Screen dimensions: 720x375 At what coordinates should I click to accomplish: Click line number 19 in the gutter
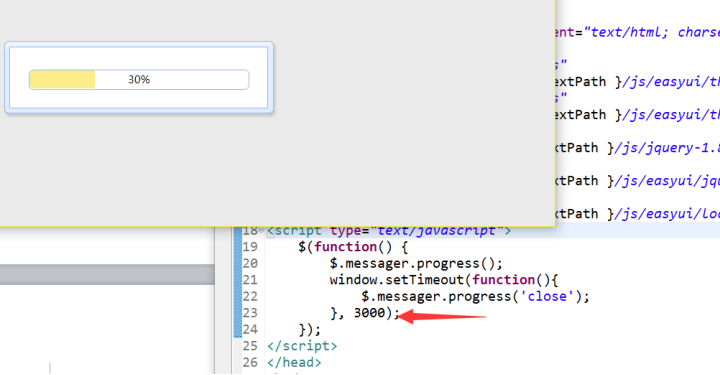(x=250, y=247)
